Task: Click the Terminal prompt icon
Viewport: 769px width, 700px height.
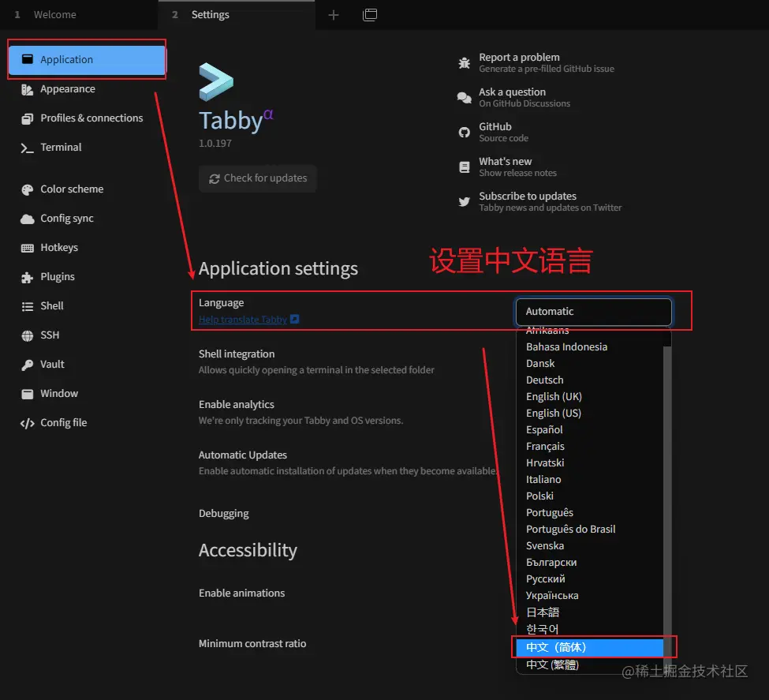Action: tap(28, 148)
